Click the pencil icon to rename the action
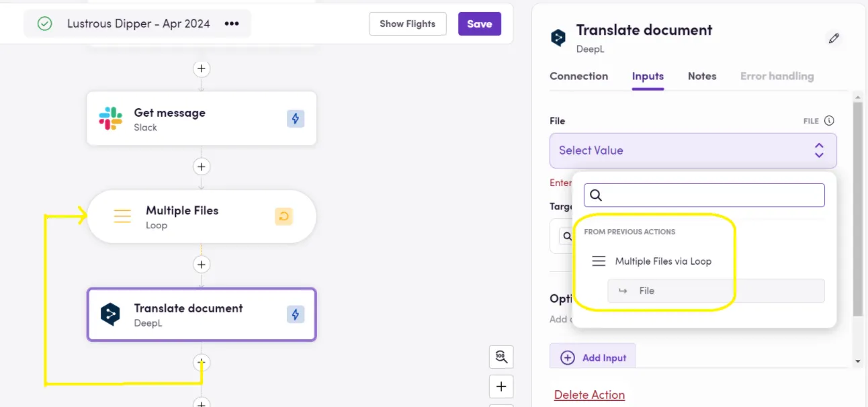Viewport: 868px width, 407px height. point(834,38)
